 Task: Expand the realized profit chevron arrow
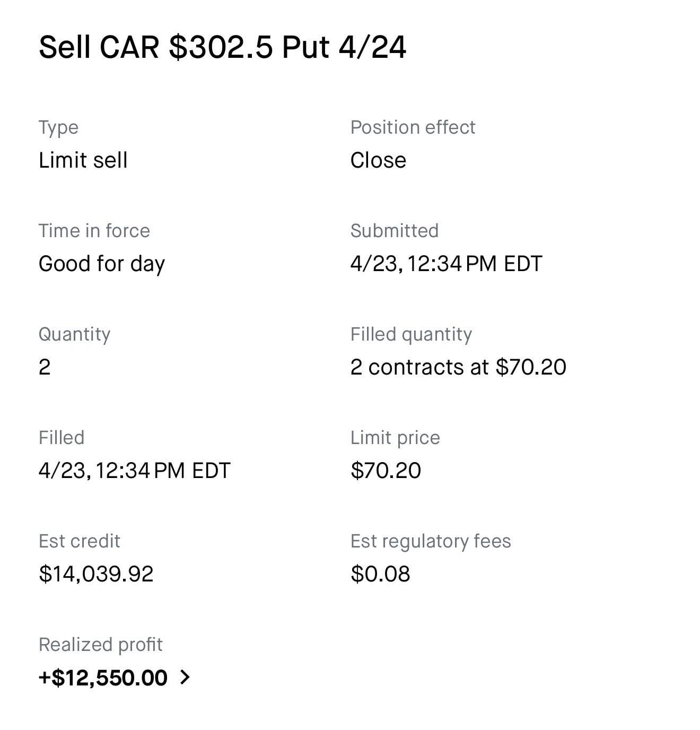tap(185, 677)
